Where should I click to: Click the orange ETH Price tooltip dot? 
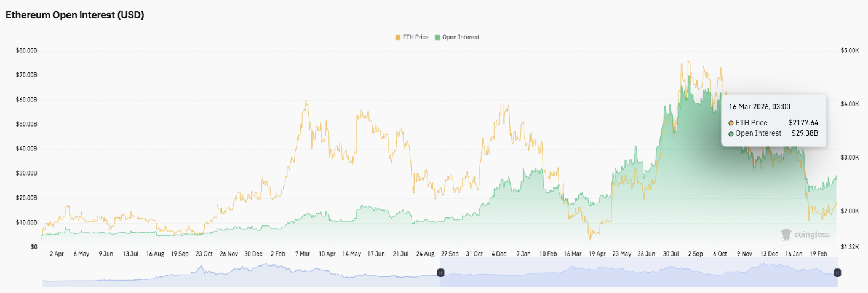coord(731,123)
